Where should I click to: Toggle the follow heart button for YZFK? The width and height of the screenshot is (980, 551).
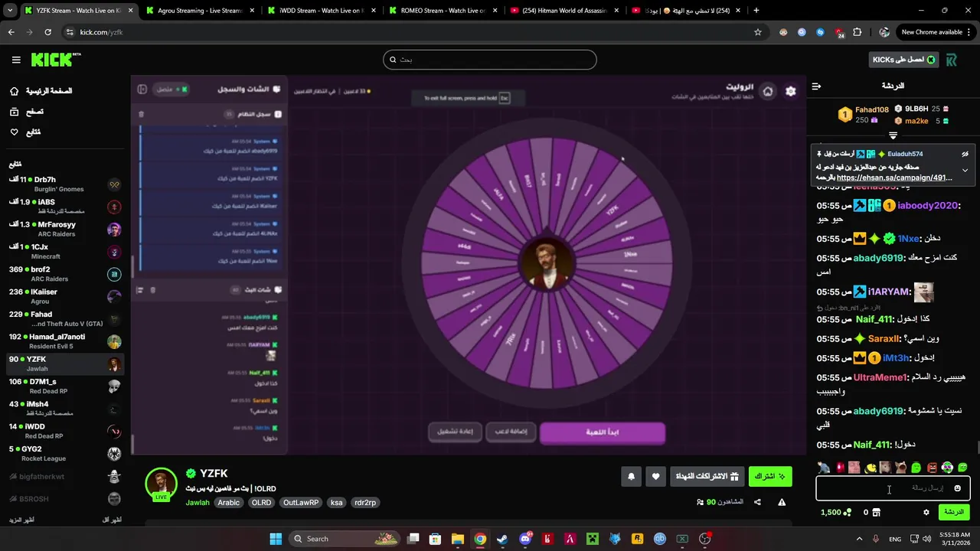click(x=655, y=477)
